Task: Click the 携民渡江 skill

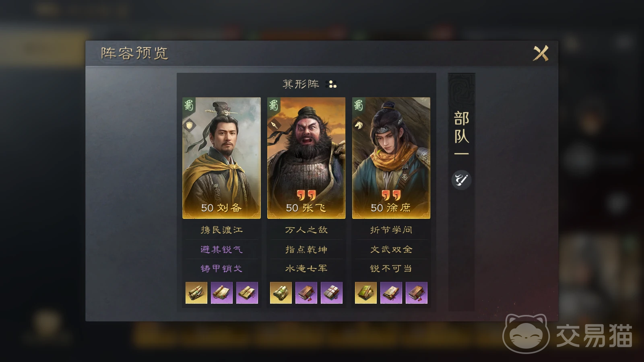Action: [221, 230]
